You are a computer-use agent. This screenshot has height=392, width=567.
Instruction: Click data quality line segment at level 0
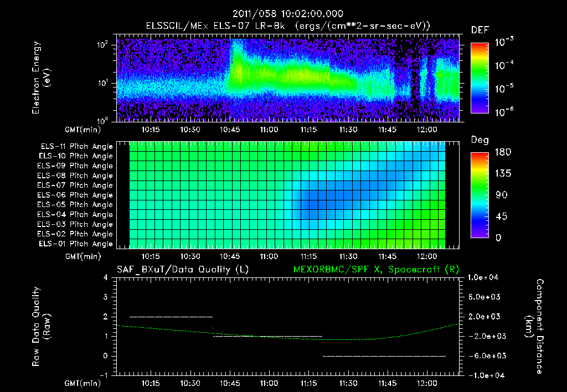(x=384, y=356)
